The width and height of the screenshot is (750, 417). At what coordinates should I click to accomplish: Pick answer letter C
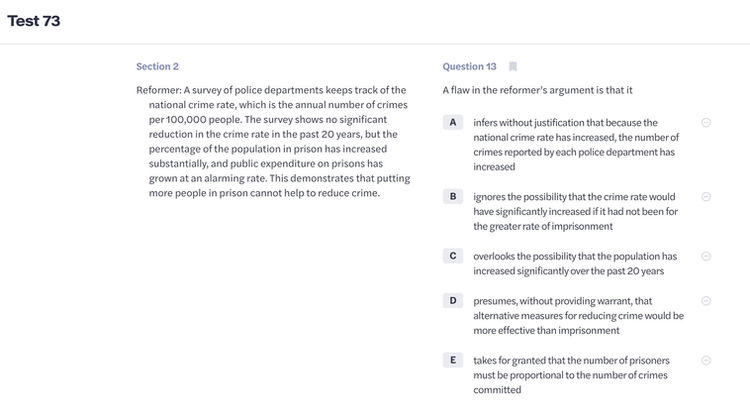tap(453, 256)
